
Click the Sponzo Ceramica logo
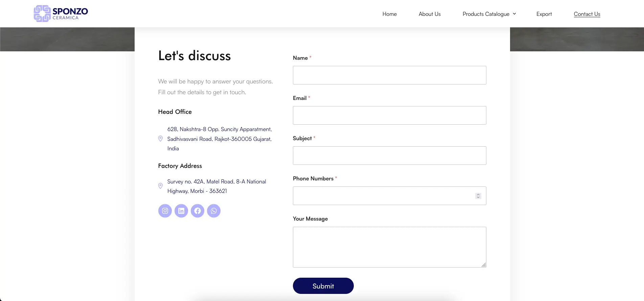[61, 14]
